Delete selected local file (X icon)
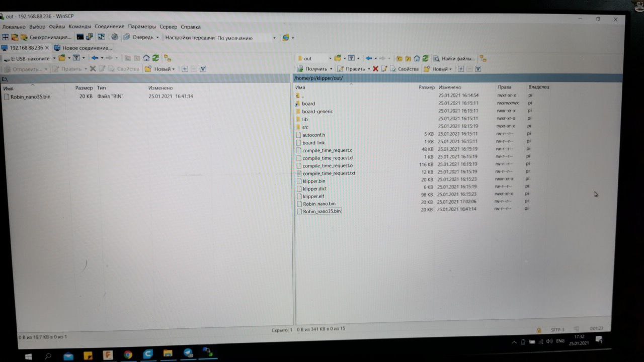This screenshot has height=362, width=644. coord(93,69)
